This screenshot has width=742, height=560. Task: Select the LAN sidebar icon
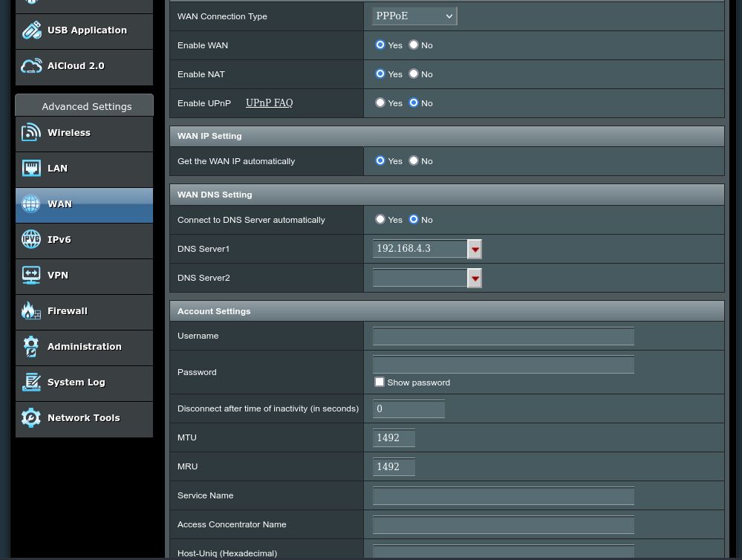coord(31,169)
